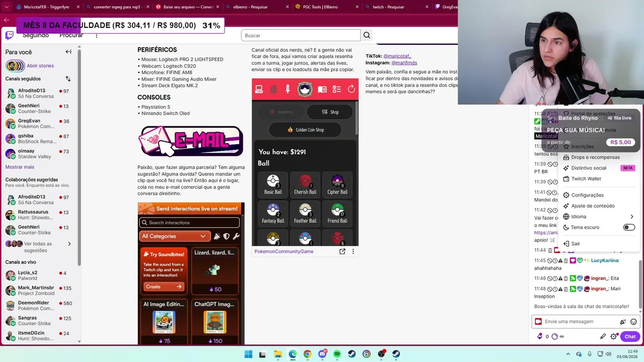The height and width of the screenshot is (362, 644).
Task: Open the Inventory tab in Pokemon game
Action: tap(281, 112)
